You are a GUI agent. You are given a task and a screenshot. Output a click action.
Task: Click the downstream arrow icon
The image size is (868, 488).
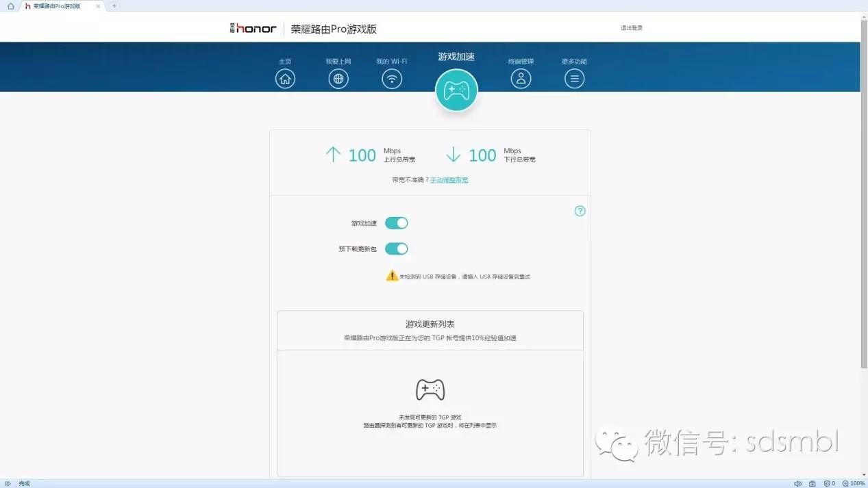click(x=453, y=155)
